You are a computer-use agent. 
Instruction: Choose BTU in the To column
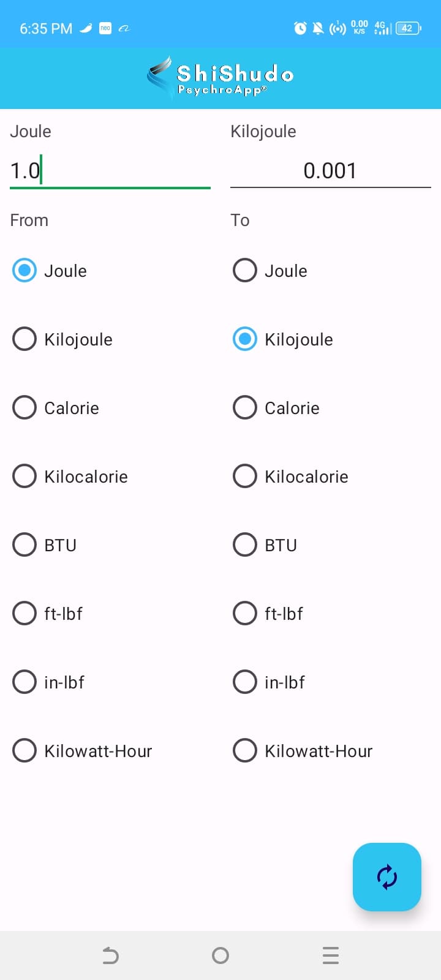tap(245, 545)
